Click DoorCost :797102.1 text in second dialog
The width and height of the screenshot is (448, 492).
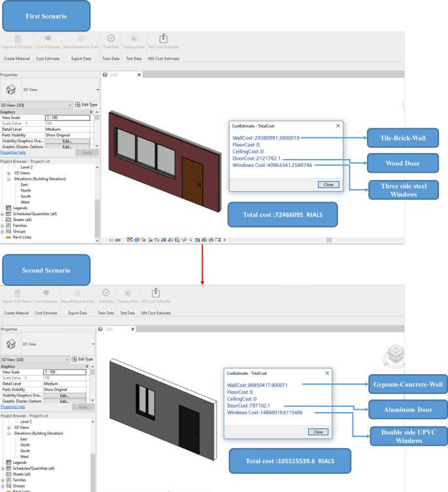249,406
